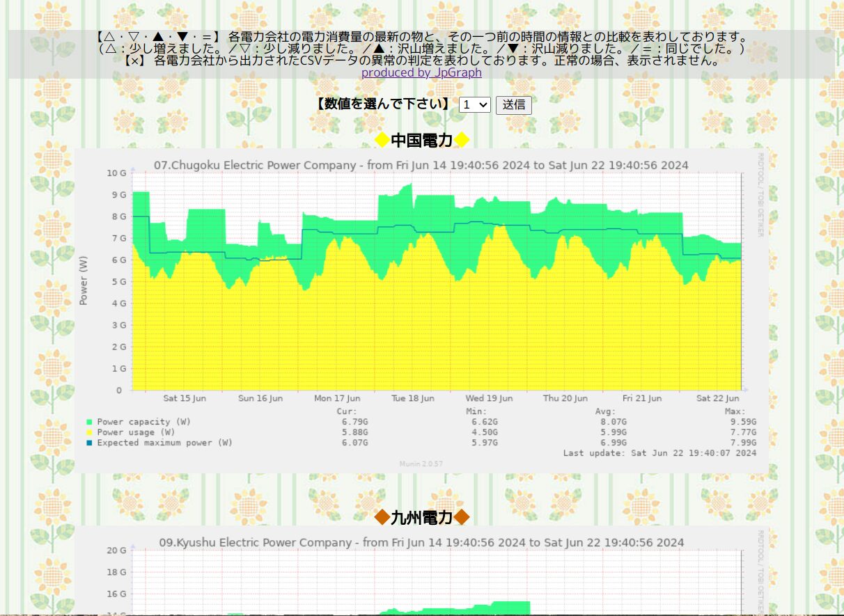Click the current usage value 5.88G
Image resolution: width=844 pixels, height=616 pixels.
pos(354,432)
